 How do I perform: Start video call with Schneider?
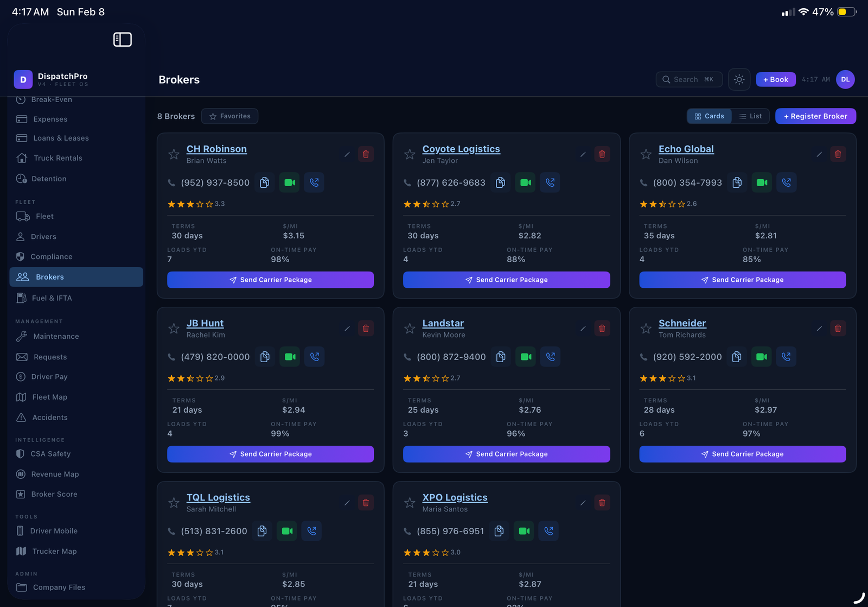[762, 357]
